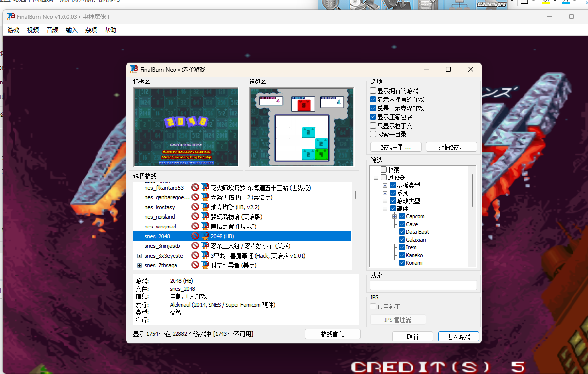Click unavailable icon on nes_wingmad row
This screenshot has height=374, width=588.
pos(195,227)
